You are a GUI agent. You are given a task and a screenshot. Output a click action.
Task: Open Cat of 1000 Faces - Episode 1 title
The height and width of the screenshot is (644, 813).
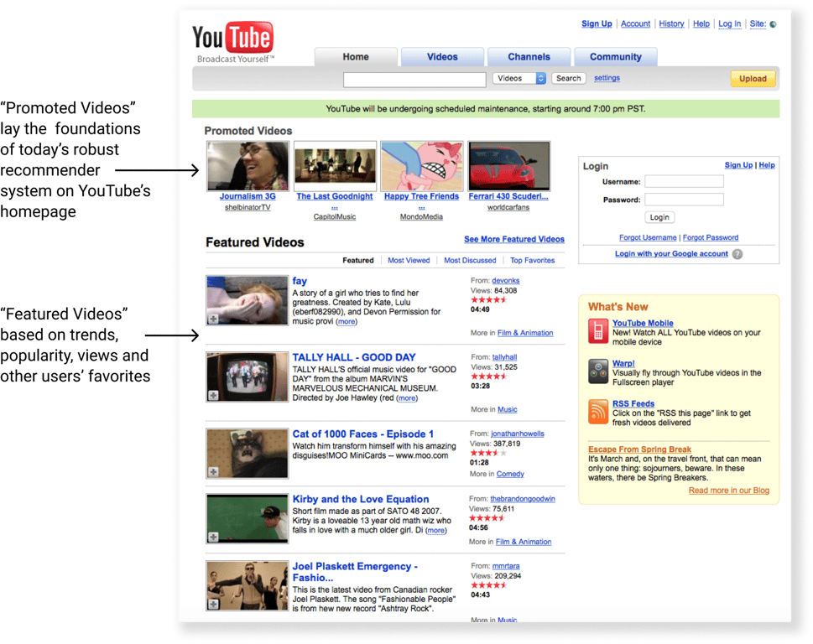(363, 434)
